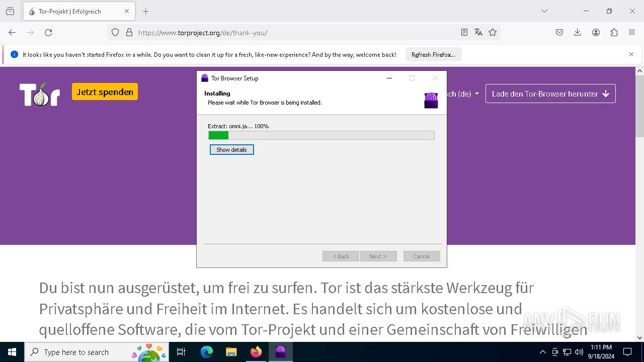Expand the hidden system tray icons chevron
The height and width of the screenshot is (362, 644).
542,352
